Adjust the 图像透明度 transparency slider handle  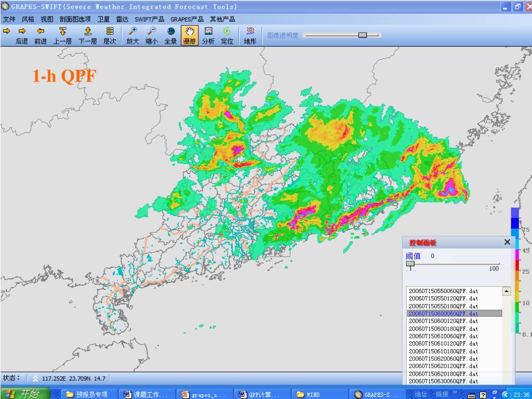click(363, 35)
